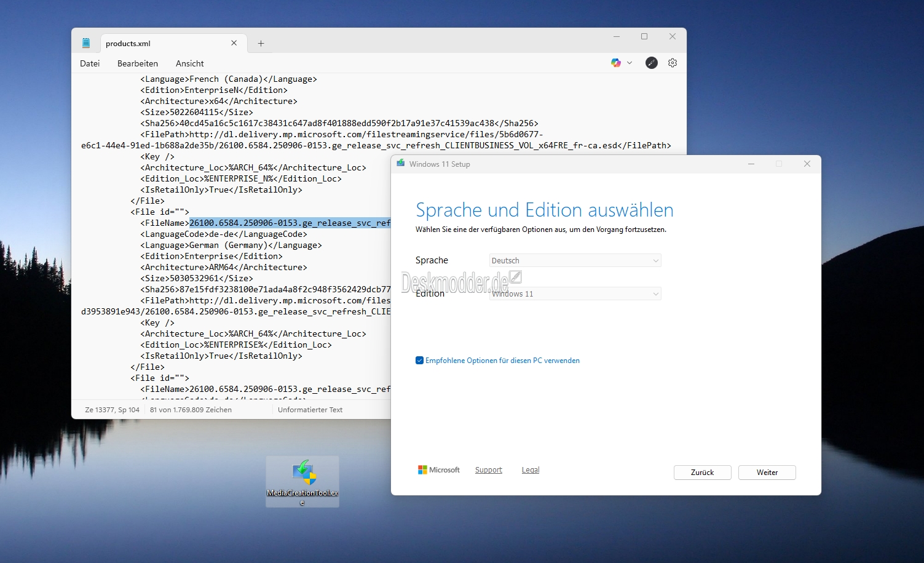Close the products.xml tab

234,43
